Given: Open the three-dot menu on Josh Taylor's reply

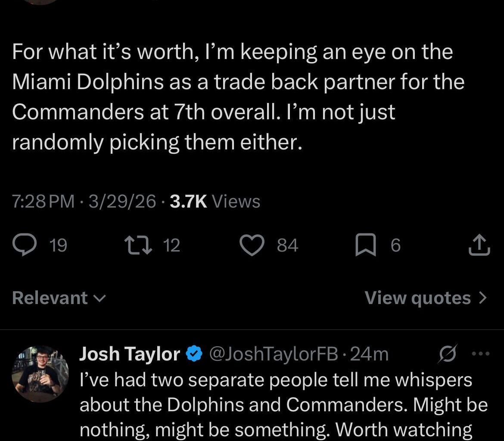Looking at the screenshot, I should point(480,353).
